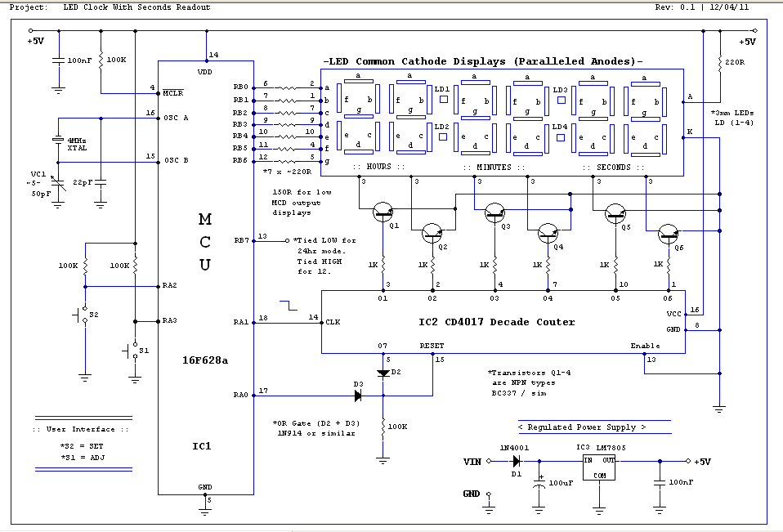The image size is (783, 532).
Task: Click the '*3mm LEDs' note
Action: click(732, 113)
